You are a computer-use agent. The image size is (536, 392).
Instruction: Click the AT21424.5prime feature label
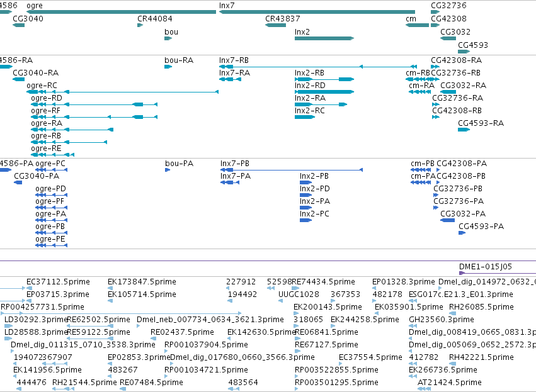[x=450, y=383]
